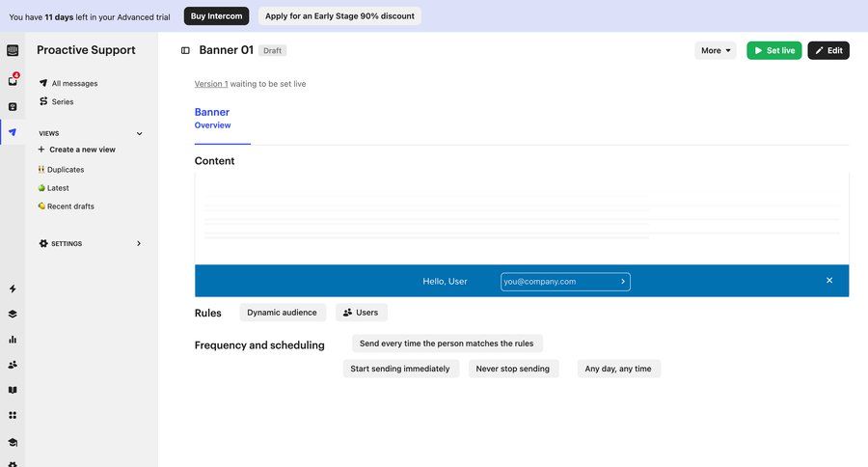Image resolution: width=868 pixels, height=467 pixels.
Task: Click Send every time the person matches chip
Action: 447,343
